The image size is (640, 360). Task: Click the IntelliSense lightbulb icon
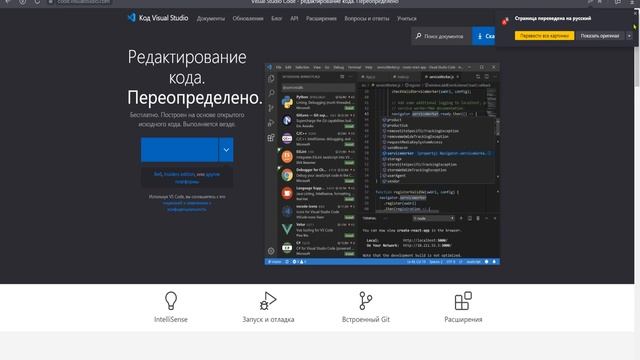(171, 301)
